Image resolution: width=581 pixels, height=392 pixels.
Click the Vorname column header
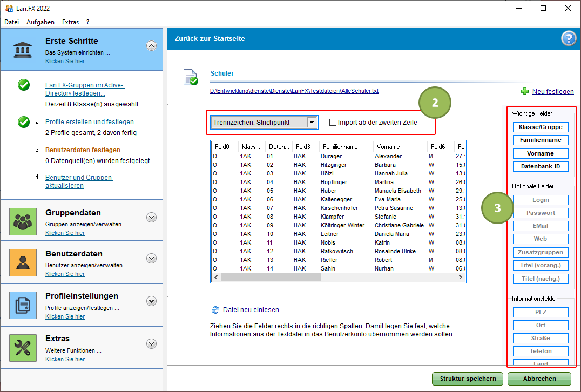click(400, 147)
